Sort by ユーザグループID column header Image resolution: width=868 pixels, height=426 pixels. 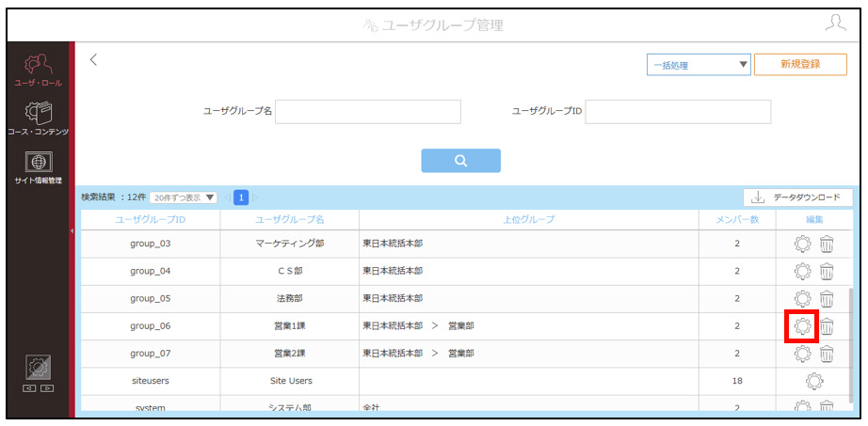click(150, 220)
